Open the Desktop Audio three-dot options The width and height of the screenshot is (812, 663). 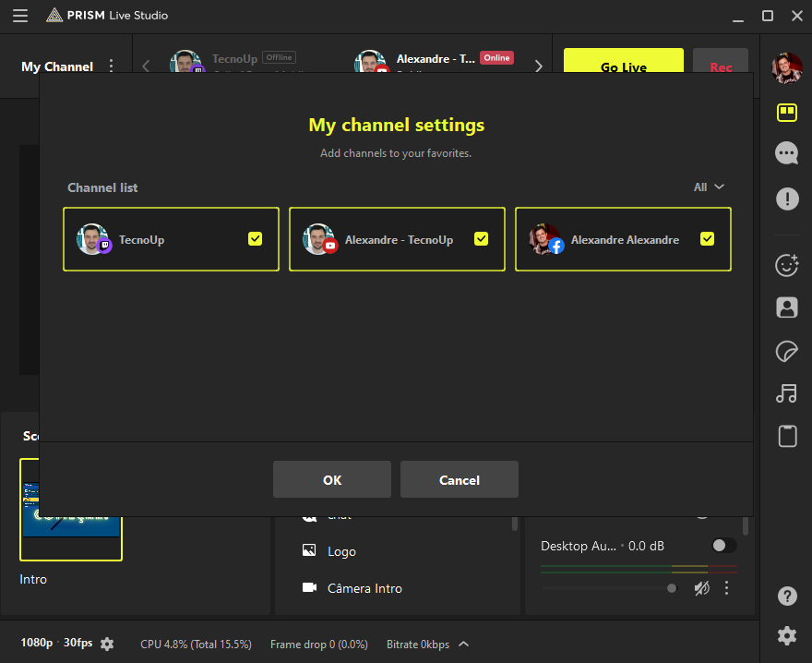[726, 588]
